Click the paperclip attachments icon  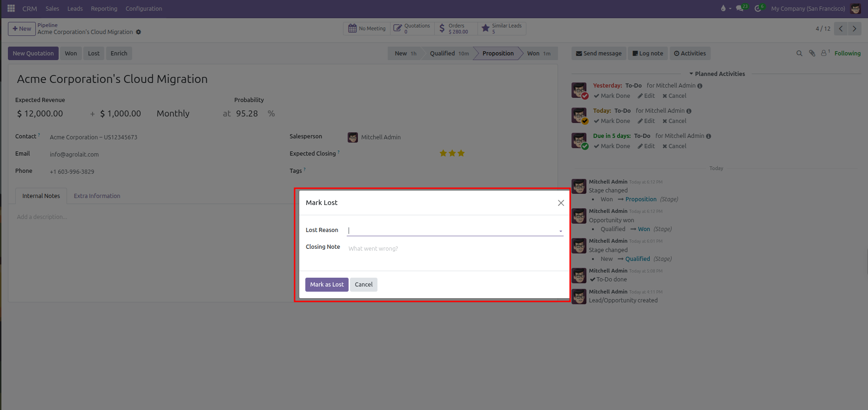[812, 54]
